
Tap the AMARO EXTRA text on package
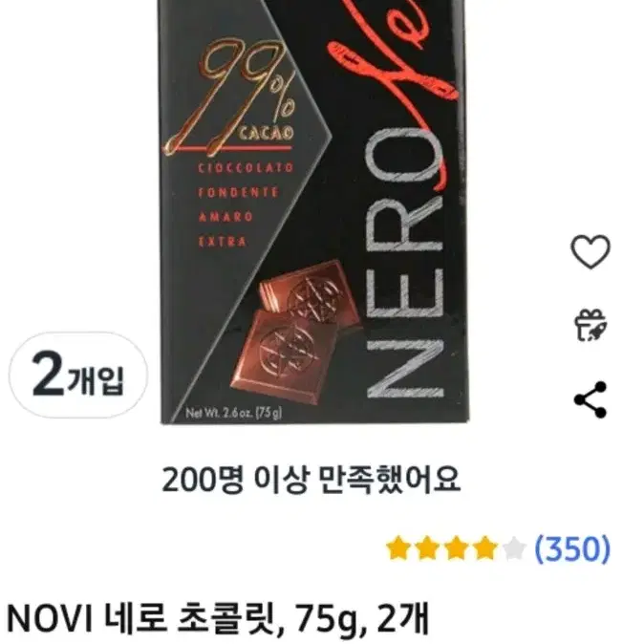[225, 229]
